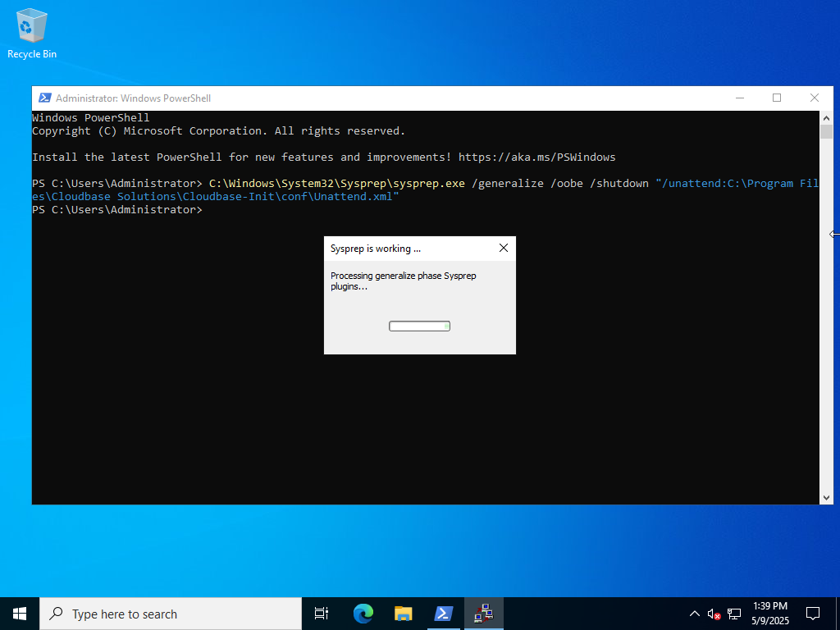
Task: Click the last PS C:\Users\Administrator prompt
Action: click(116, 209)
